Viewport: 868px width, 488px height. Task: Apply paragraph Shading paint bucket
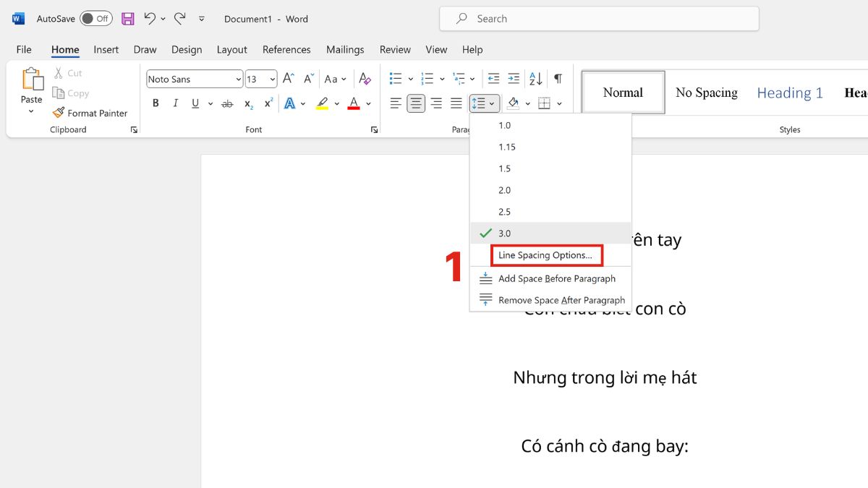[x=513, y=103]
